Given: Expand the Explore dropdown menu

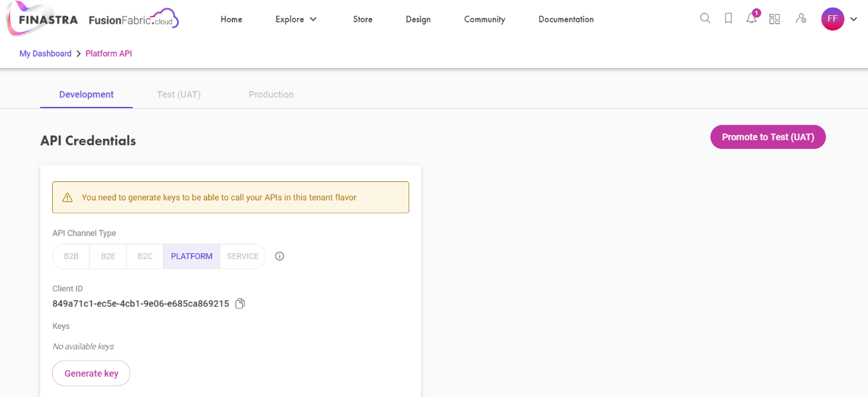Looking at the screenshot, I should pos(296,19).
